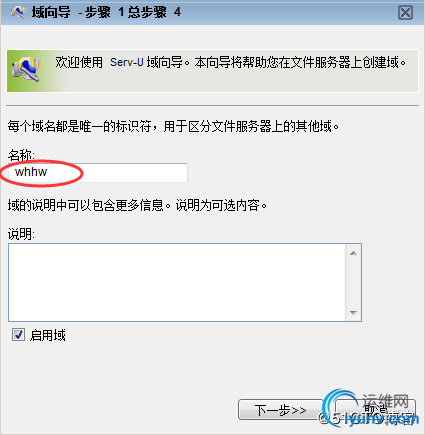The image size is (425, 435).
Task: Click inside the 说明 description text area
Action: pos(177,282)
